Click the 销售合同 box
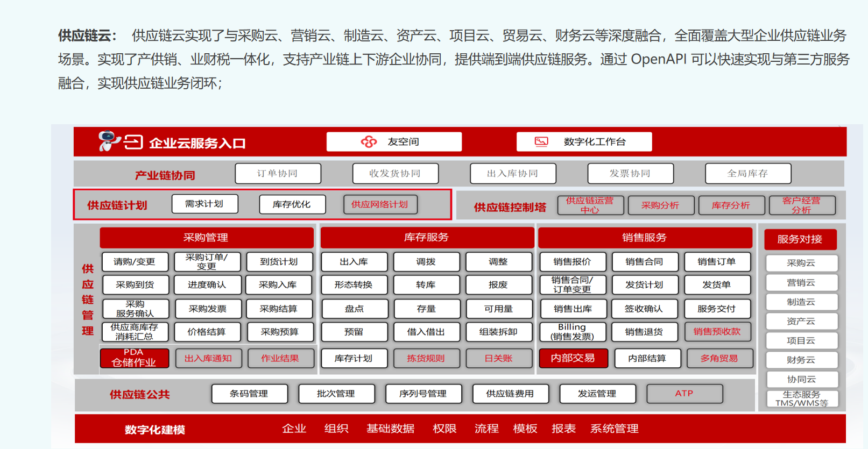868x449 pixels. [x=645, y=262]
